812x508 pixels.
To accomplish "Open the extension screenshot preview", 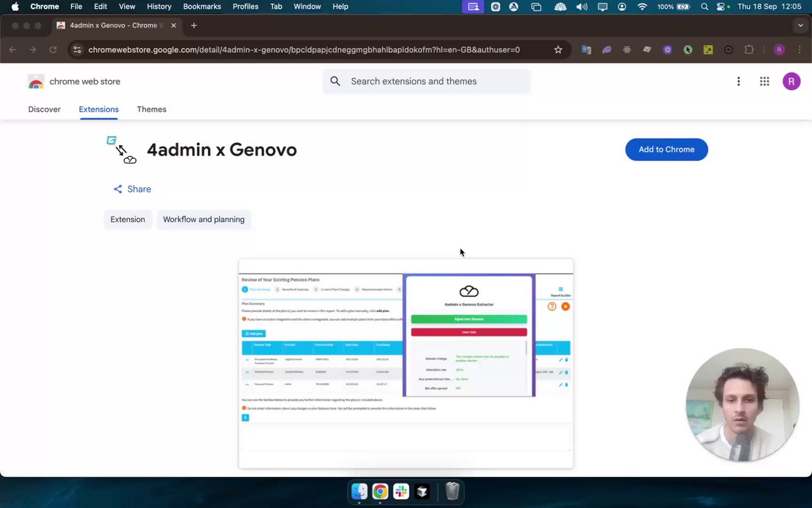I will coord(406,363).
